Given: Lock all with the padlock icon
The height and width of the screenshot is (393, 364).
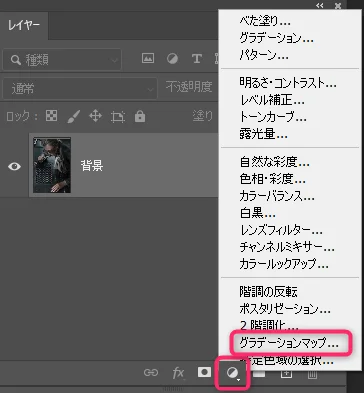Looking at the screenshot, I should (x=140, y=116).
